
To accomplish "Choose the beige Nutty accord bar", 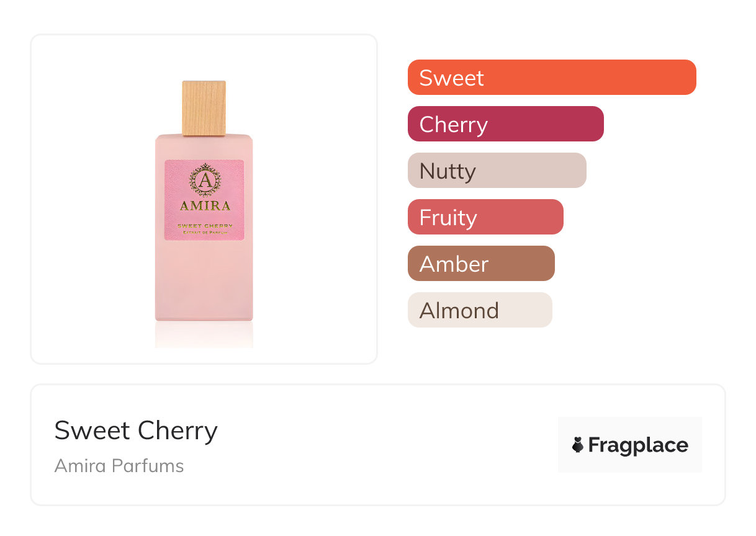I will pos(497,171).
